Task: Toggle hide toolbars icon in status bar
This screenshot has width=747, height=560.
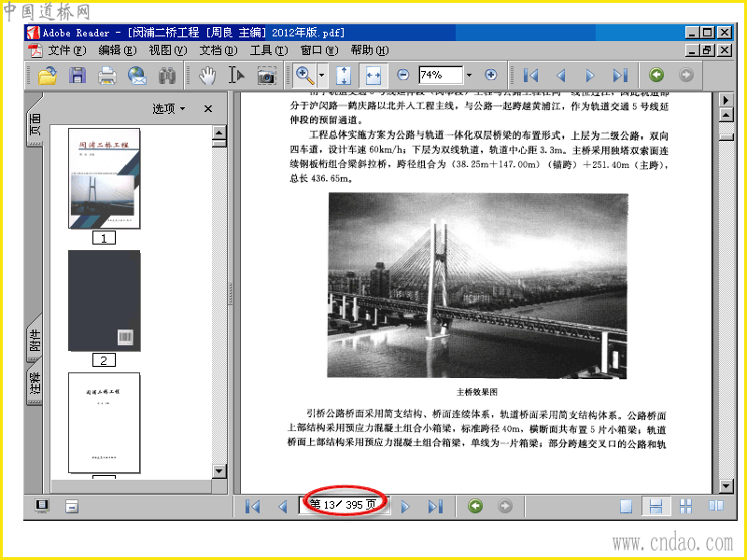Action: (x=72, y=506)
